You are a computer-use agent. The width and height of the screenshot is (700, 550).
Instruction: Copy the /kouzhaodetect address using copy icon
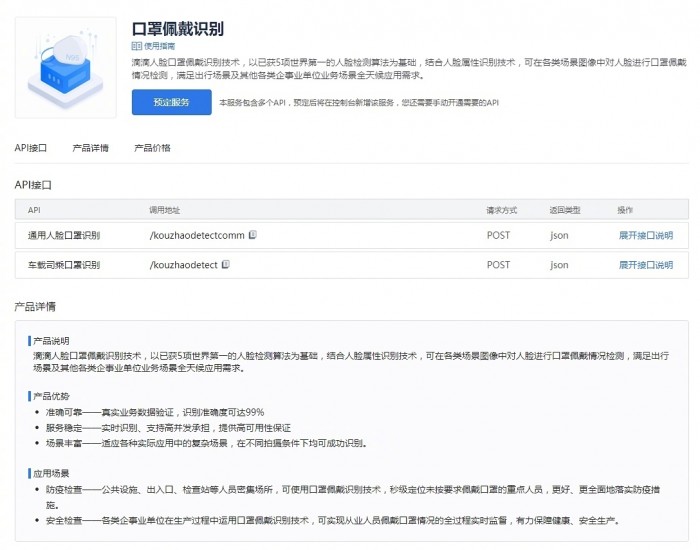coord(226,265)
